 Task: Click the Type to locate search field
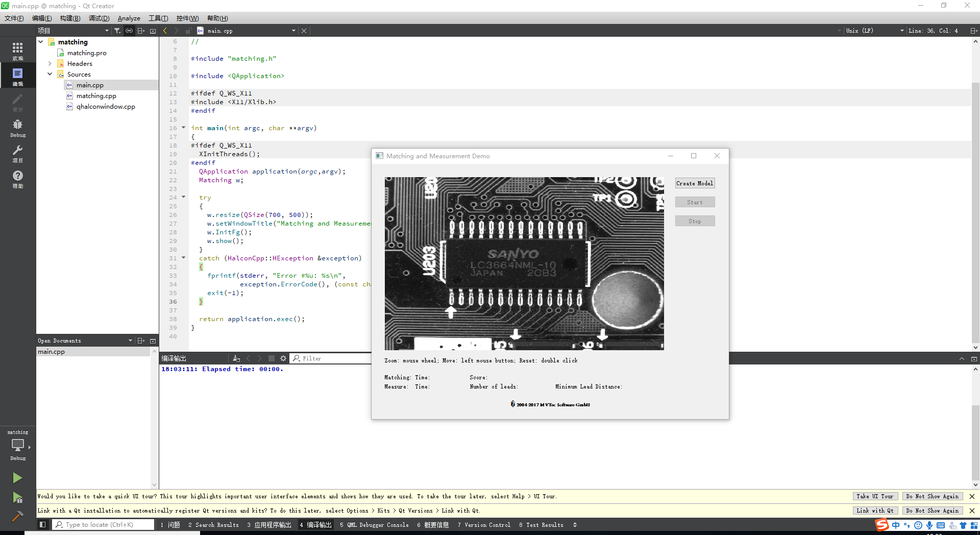pyautogui.click(x=104, y=525)
